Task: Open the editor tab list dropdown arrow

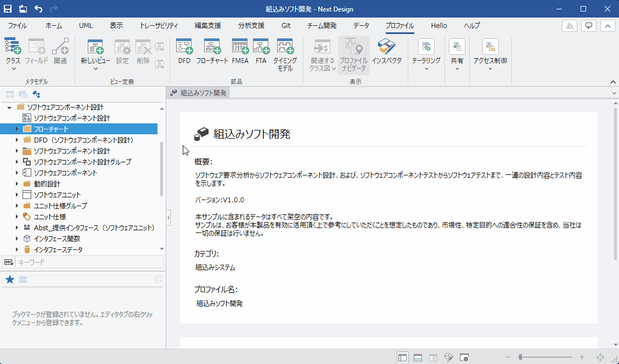Action: pos(614,93)
